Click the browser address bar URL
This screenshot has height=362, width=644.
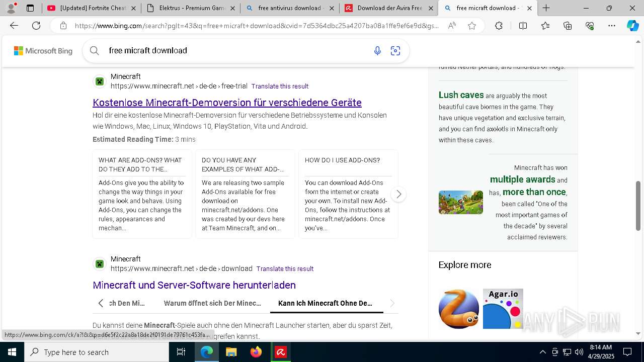(x=257, y=26)
